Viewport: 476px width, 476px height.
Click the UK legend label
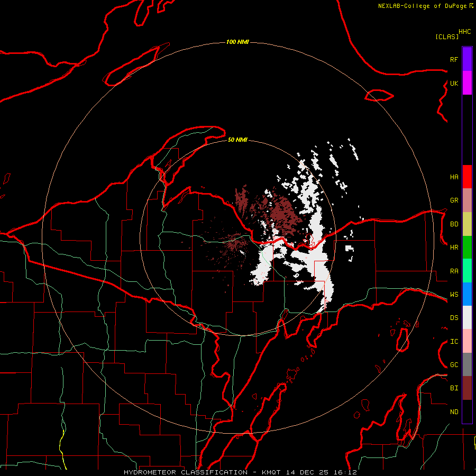454,83
